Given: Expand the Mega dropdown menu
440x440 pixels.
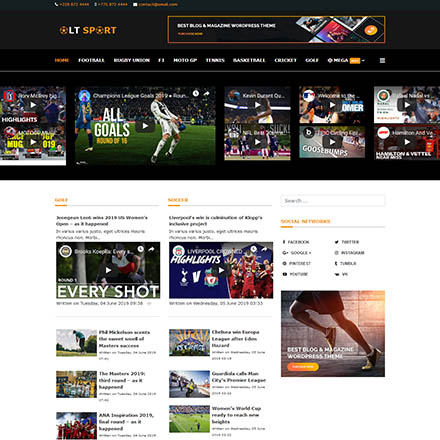Looking at the screenshot, I should 346,60.
